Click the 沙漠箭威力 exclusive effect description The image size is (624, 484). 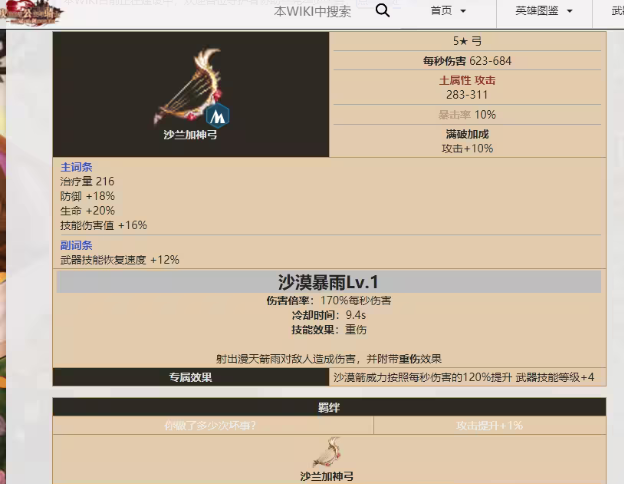464,377
